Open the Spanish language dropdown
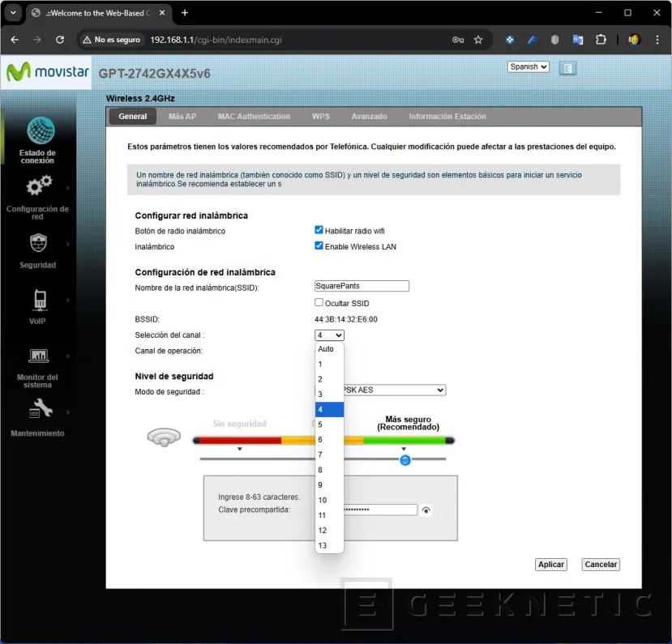Image resolution: width=672 pixels, height=644 pixels. [x=528, y=66]
